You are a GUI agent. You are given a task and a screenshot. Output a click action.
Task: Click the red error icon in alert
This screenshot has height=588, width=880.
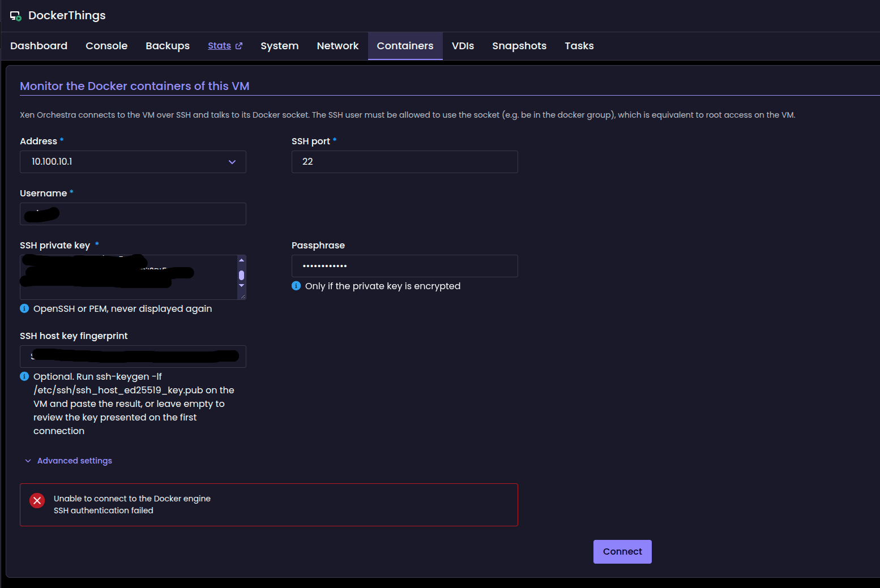click(37, 500)
